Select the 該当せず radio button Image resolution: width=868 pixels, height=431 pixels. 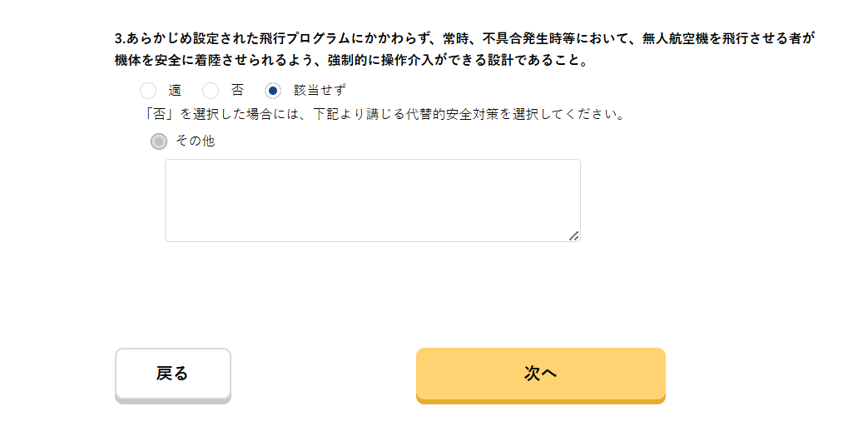273,91
